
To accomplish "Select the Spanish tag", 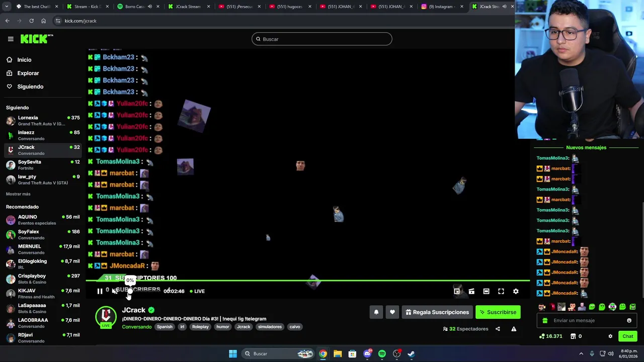I will click(165, 327).
